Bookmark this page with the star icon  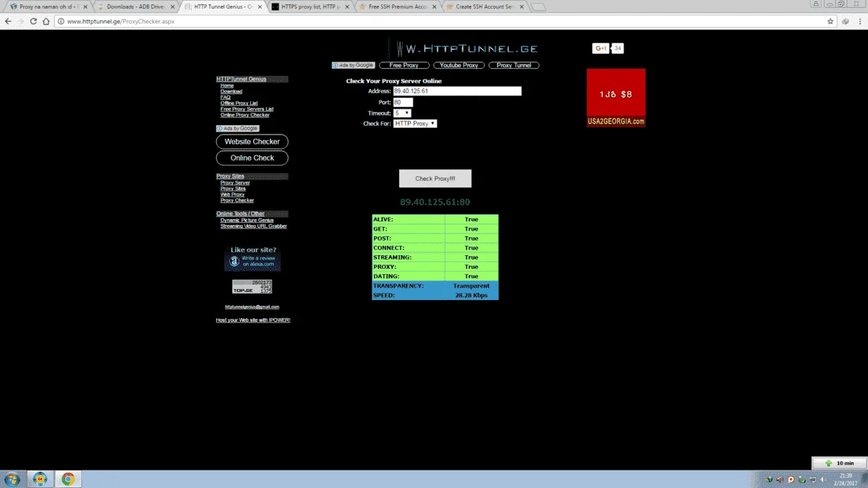[830, 22]
